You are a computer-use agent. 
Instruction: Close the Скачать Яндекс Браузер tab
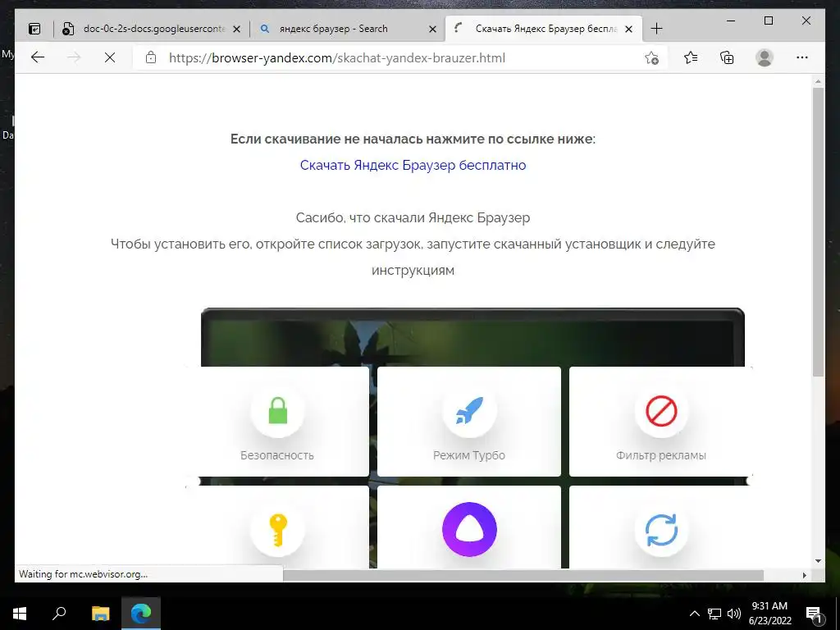(x=629, y=30)
